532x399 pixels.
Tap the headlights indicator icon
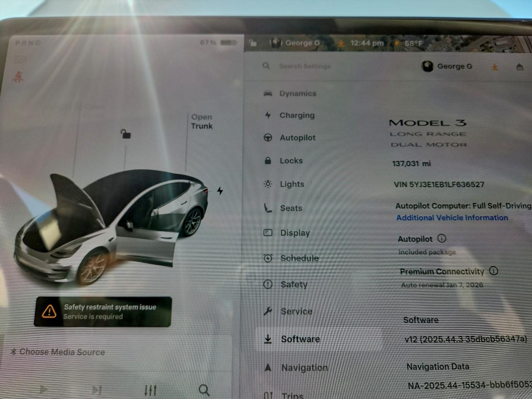click(20, 59)
